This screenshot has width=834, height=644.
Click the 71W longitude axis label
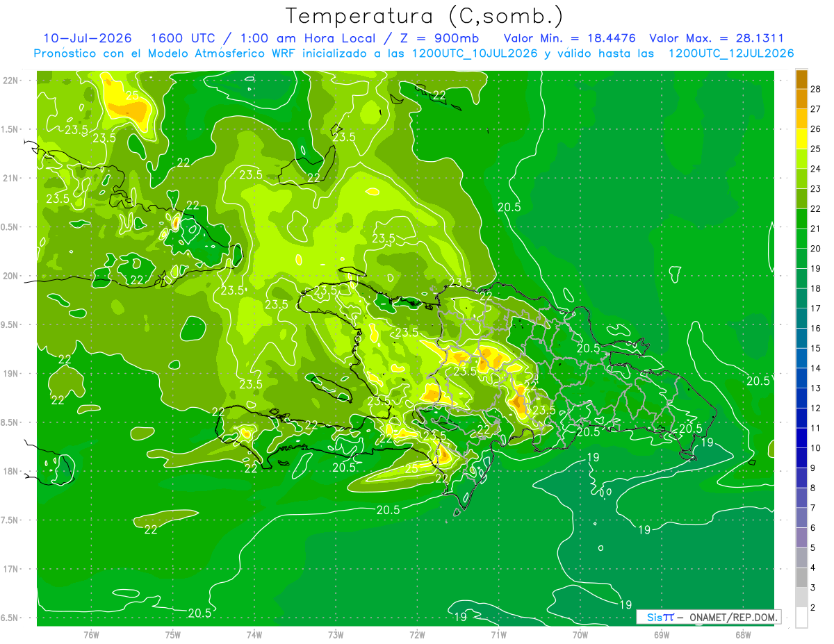pyautogui.click(x=498, y=635)
